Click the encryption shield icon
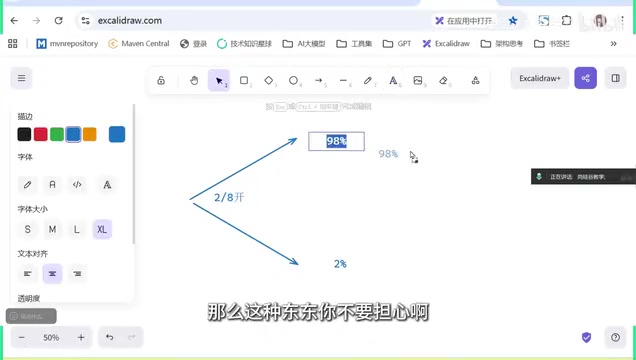The image size is (636, 360). (x=587, y=337)
